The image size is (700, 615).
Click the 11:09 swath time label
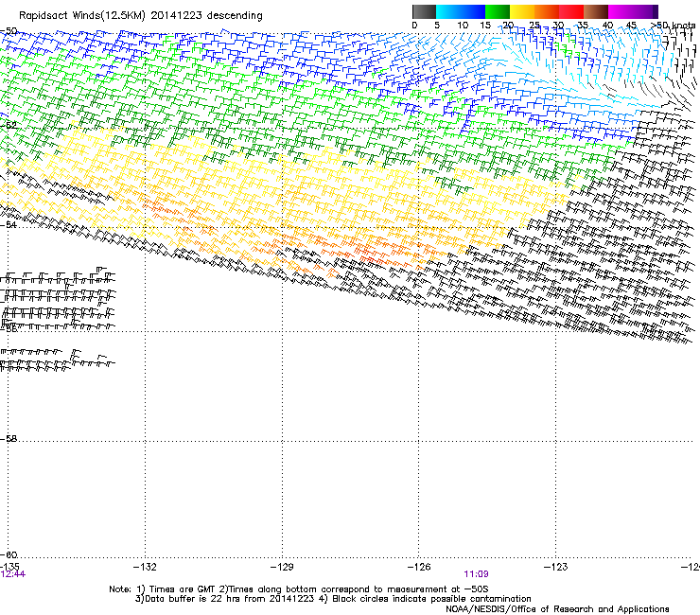click(x=476, y=574)
